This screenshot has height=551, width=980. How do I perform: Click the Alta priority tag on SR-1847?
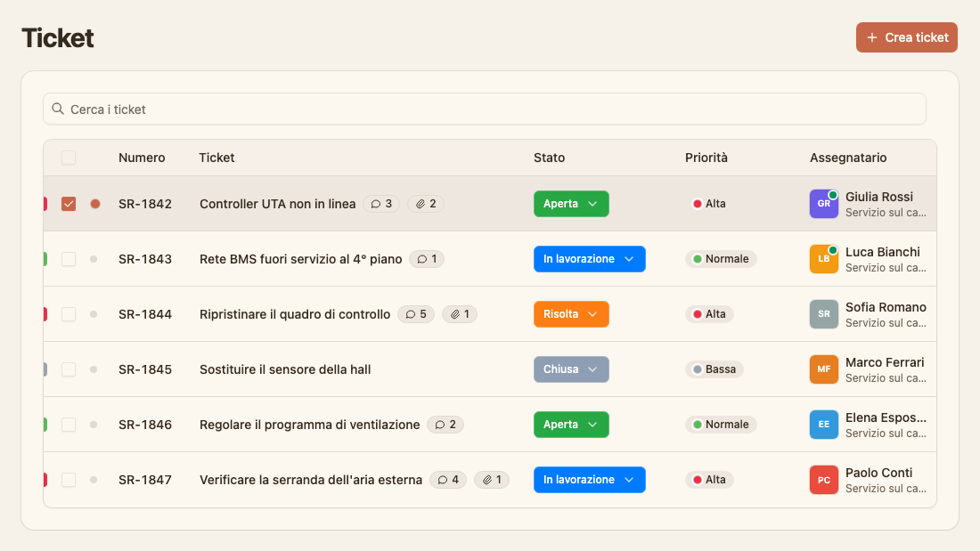pyautogui.click(x=709, y=480)
